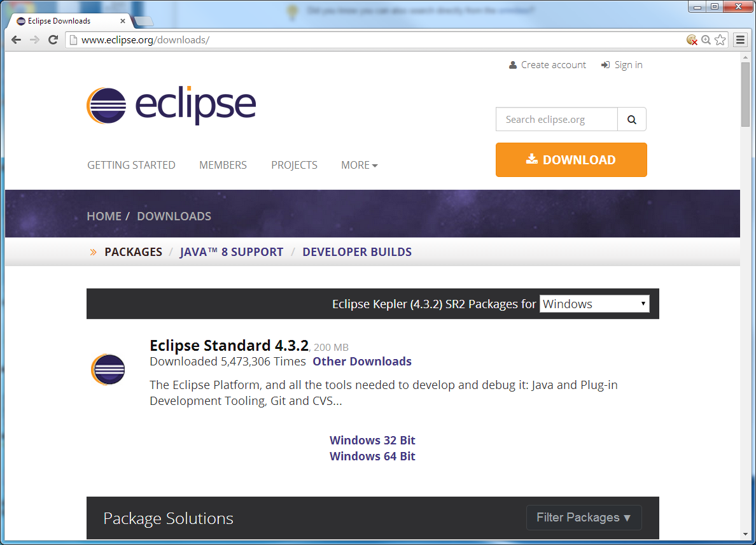Focus the Search eclipse.org field
Viewport: 756px width, 545px height.
pos(557,119)
